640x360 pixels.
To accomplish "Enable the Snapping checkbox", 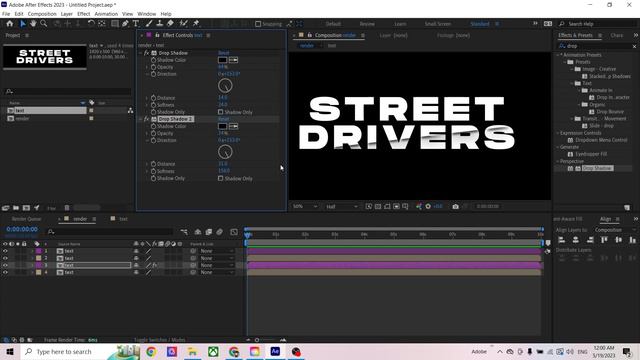I will coord(258,24).
